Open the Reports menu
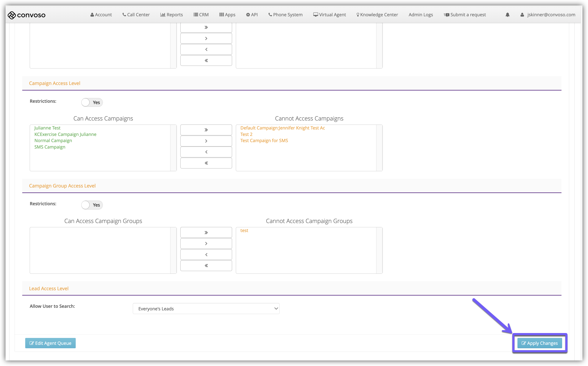 click(x=171, y=15)
